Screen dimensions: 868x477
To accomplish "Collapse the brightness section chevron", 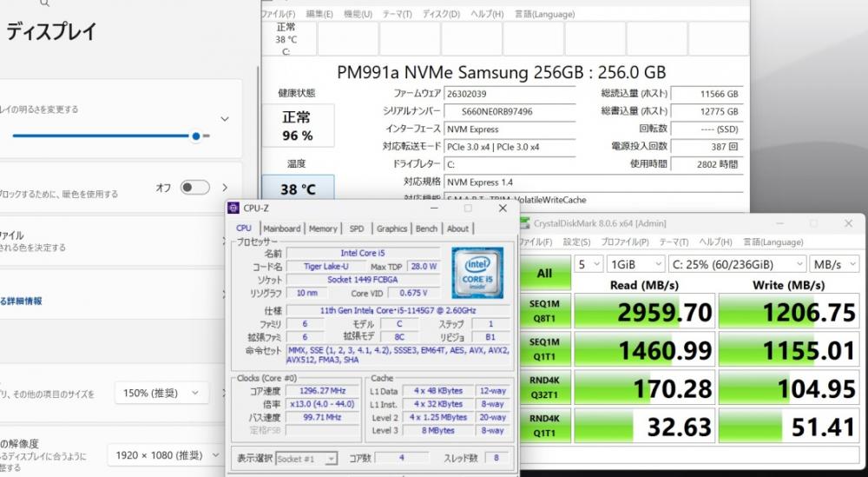I will [225, 118].
